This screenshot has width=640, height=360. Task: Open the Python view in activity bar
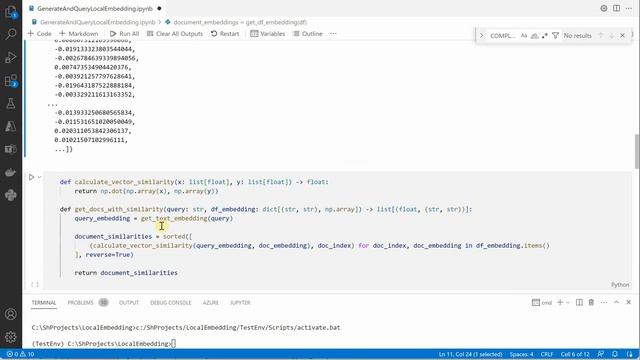coord(11,195)
